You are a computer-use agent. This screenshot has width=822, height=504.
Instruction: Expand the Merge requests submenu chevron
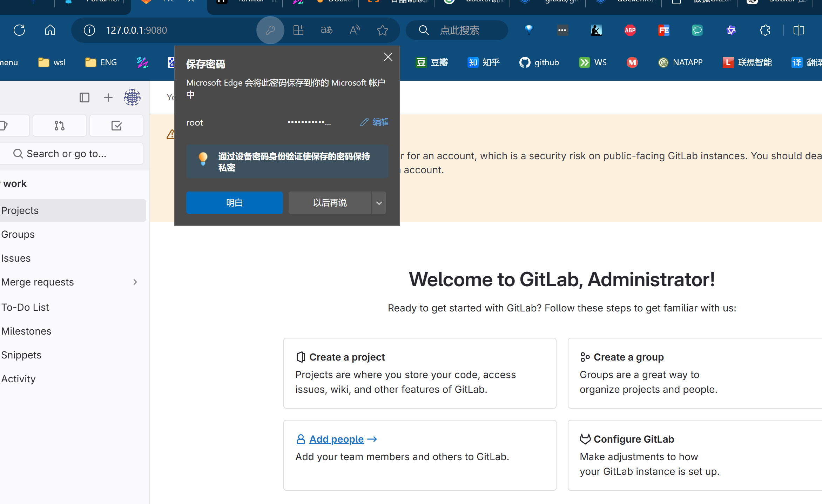[135, 282]
